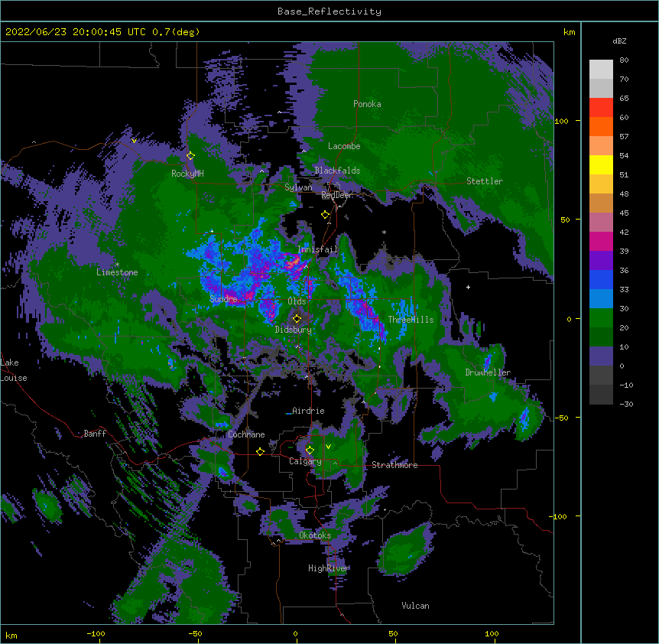This screenshot has height=644, width=659.
Task: Click the Olds city label
Action: (x=297, y=301)
